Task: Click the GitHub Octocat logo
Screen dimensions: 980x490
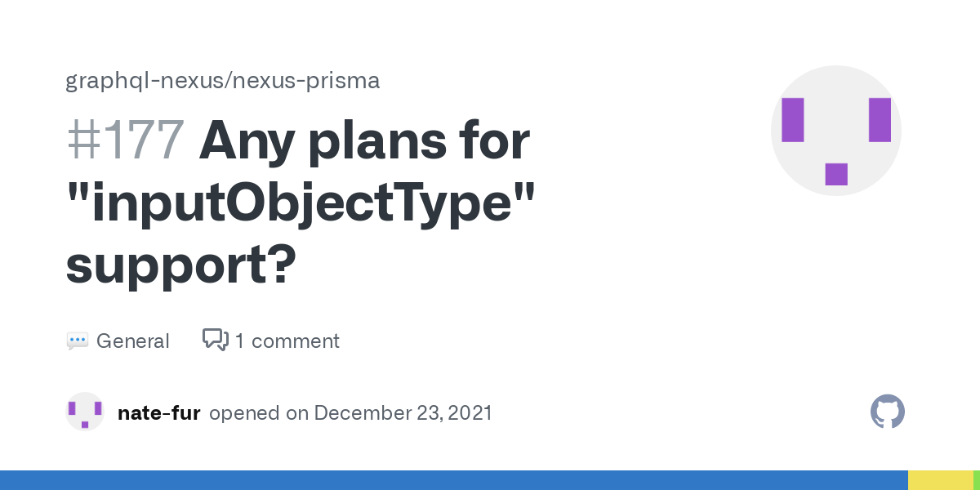Action: tap(888, 412)
